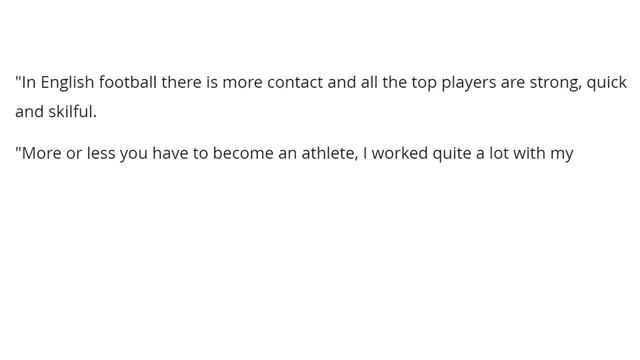640x360 pixels.
Task: Click the word "players" in the first sentence
Action: click(469, 83)
